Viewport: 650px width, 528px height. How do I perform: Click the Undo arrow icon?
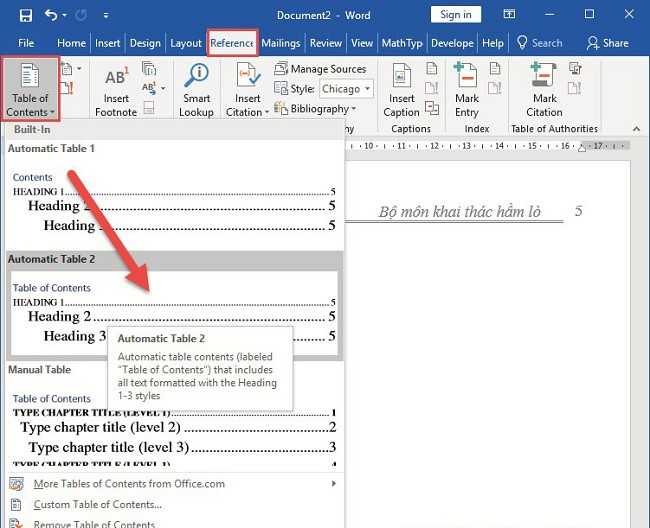[51, 15]
